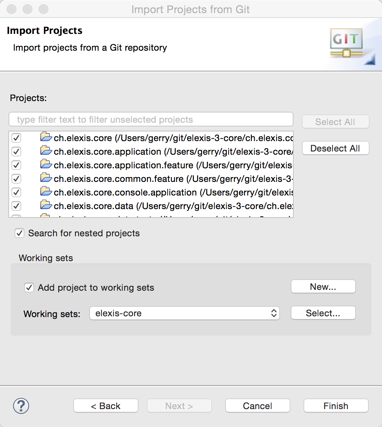
Task: Click folder icon of ch.elexis.core.application.feature
Action: 46,164
